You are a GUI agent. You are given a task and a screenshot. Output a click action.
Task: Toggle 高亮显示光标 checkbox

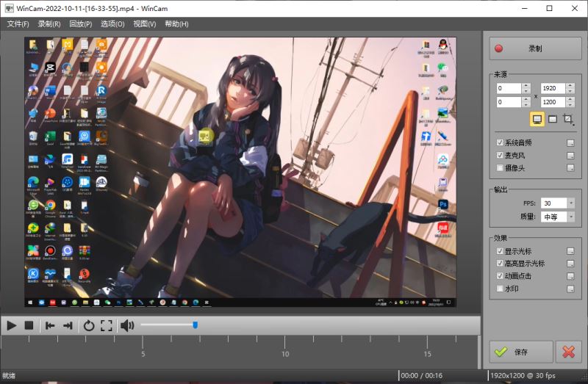[500, 264]
